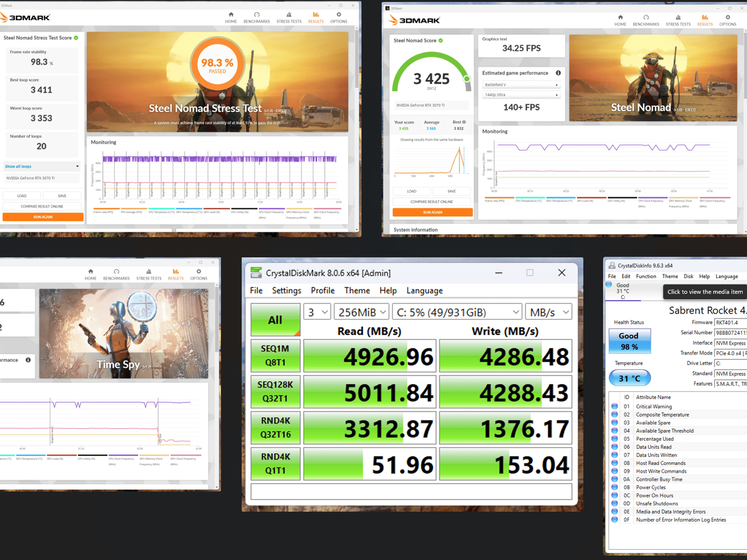Click the info icon beside Estimated game performance
747x560 pixels.
pyautogui.click(x=558, y=73)
